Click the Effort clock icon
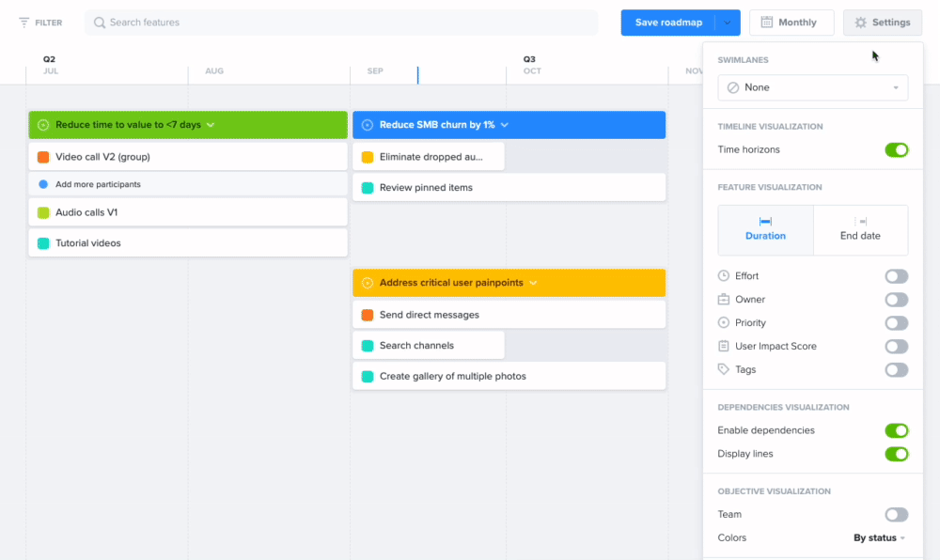This screenshot has width=940, height=560. (724, 275)
